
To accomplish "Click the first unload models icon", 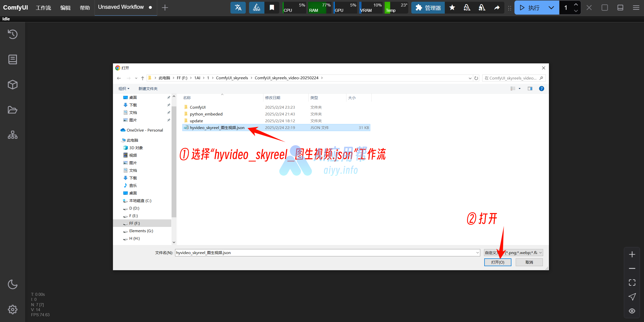I will pyautogui.click(x=467, y=8).
